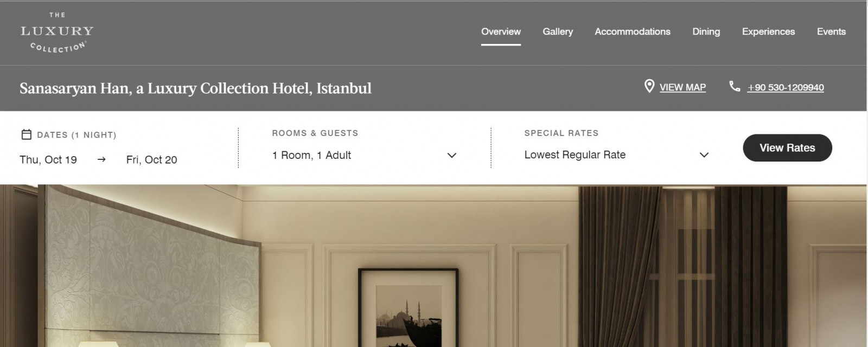
Task: Select the Fri, Oct 20 check-out date
Action: (151, 159)
